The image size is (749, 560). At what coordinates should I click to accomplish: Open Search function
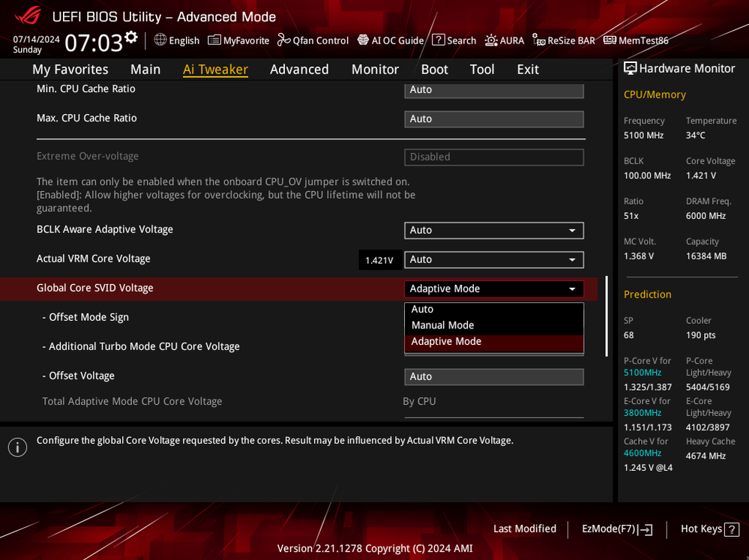454,40
